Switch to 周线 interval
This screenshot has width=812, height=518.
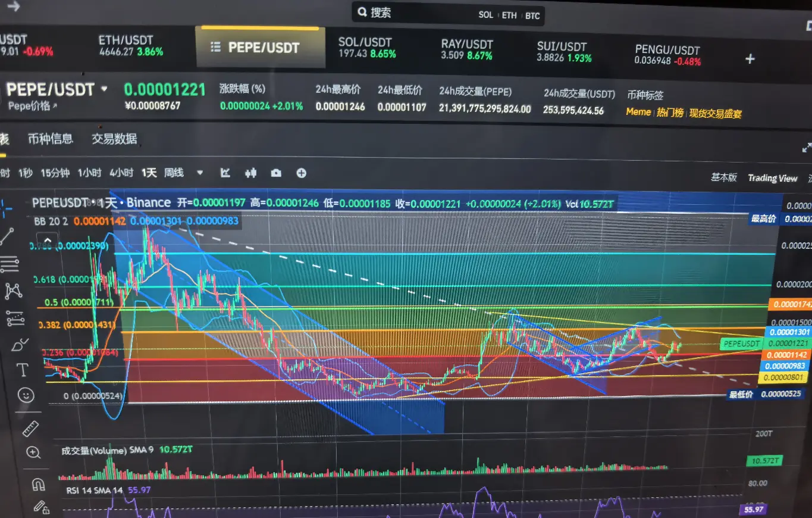(174, 173)
